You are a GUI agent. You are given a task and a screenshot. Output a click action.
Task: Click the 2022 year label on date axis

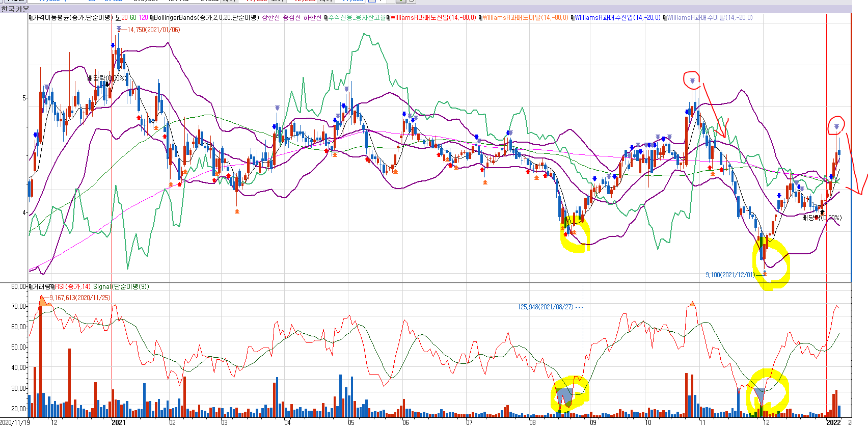coord(833,422)
